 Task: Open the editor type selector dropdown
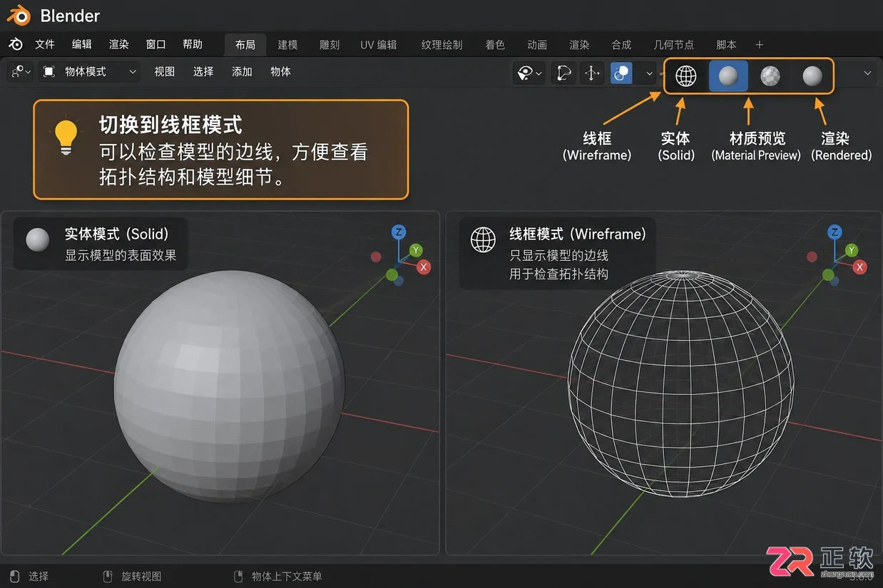[x=20, y=72]
